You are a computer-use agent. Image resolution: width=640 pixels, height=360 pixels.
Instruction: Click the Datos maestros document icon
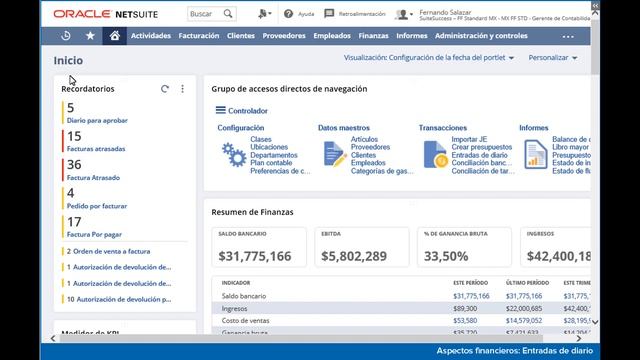pyautogui.click(x=335, y=154)
